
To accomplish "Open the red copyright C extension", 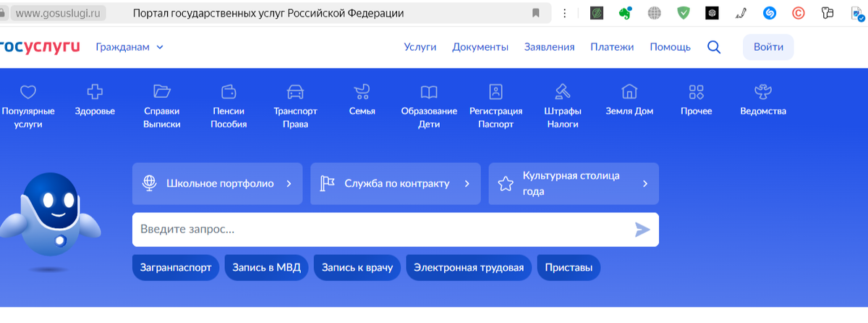I will [799, 13].
